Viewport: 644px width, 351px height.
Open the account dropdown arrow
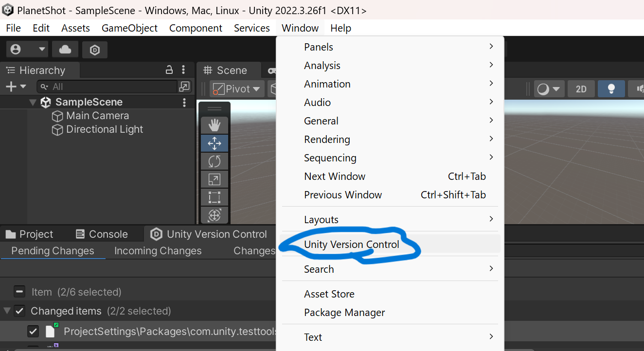42,49
